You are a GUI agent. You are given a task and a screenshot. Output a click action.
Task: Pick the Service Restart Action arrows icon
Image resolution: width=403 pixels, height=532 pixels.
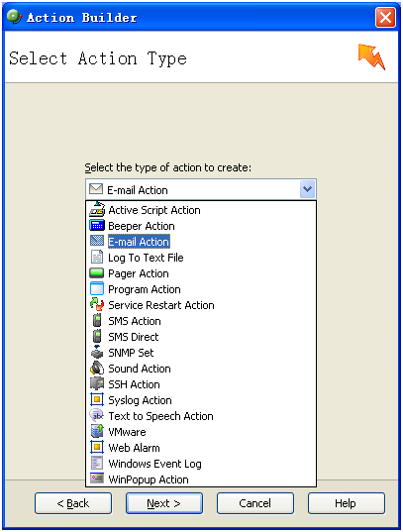[97, 304]
